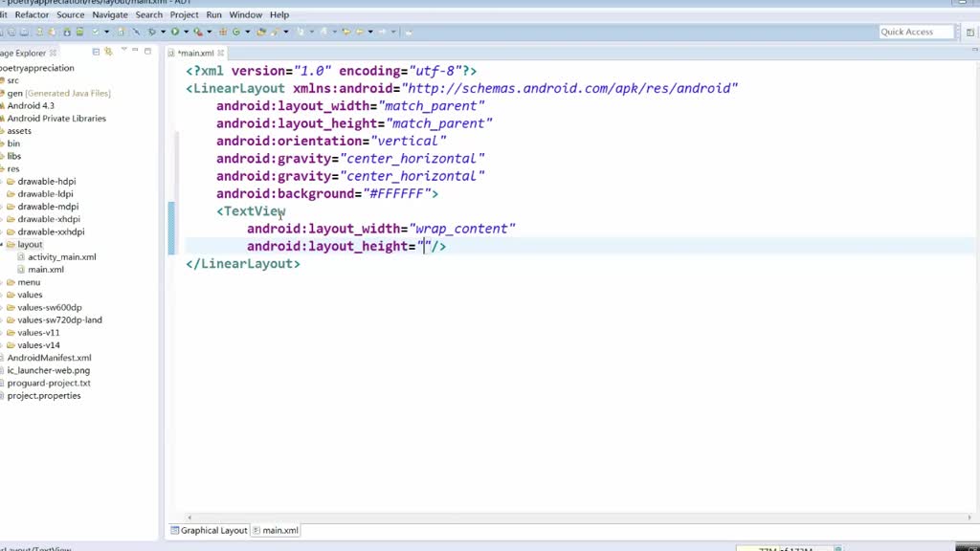Select the drawable-xxhdpi folder
Screen dimensions: 980x551
click(x=51, y=231)
